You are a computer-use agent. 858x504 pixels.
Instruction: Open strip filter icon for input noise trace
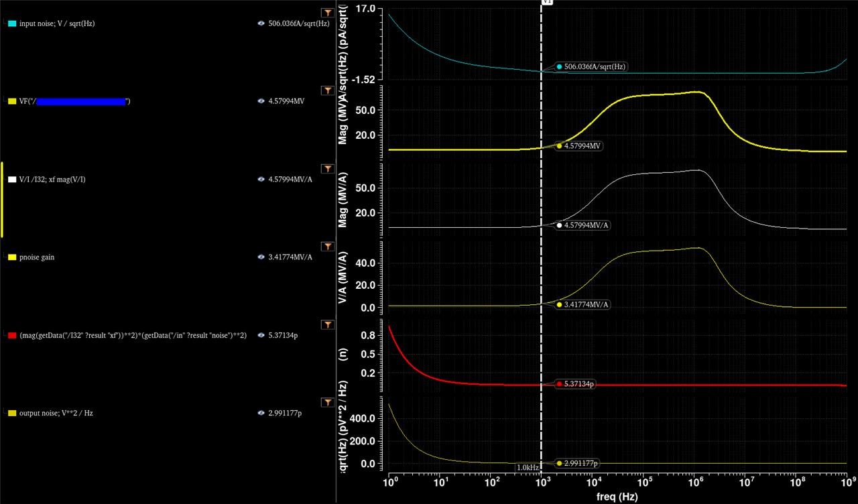coord(327,13)
